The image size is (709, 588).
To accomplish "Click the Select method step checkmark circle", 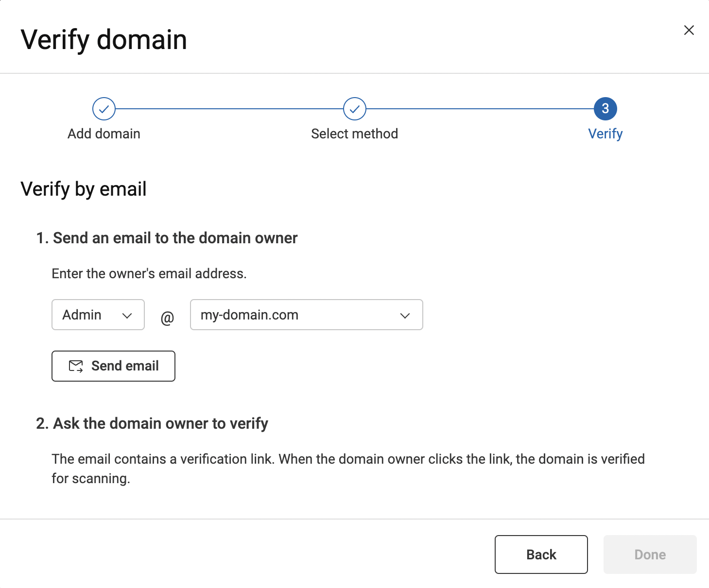I will click(355, 109).
